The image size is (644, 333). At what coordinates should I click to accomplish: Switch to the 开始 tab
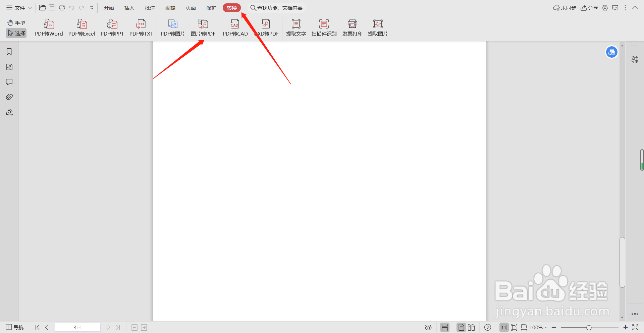click(x=109, y=8)
